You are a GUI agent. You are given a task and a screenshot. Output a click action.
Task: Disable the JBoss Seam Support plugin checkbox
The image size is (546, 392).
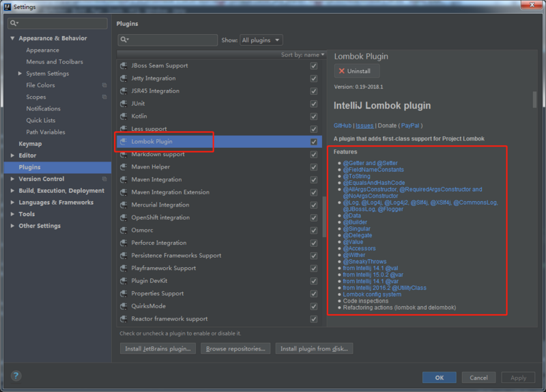tap(314, 65)
